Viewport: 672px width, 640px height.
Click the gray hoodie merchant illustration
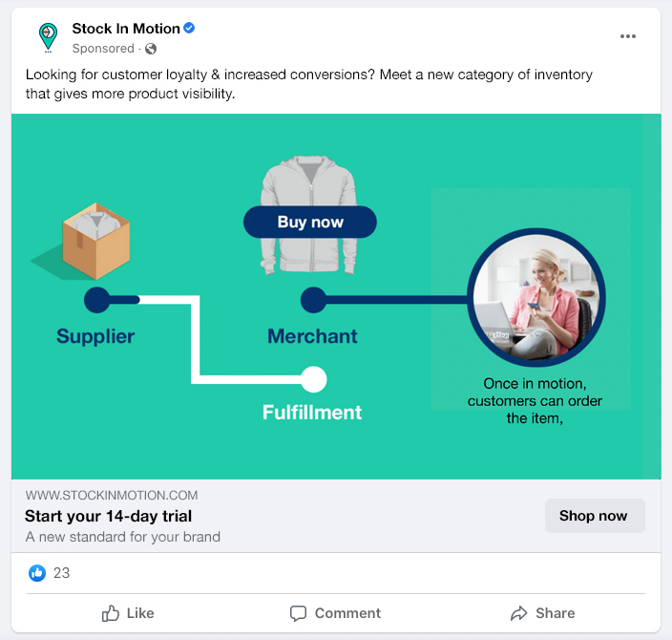tap(309, 216)
